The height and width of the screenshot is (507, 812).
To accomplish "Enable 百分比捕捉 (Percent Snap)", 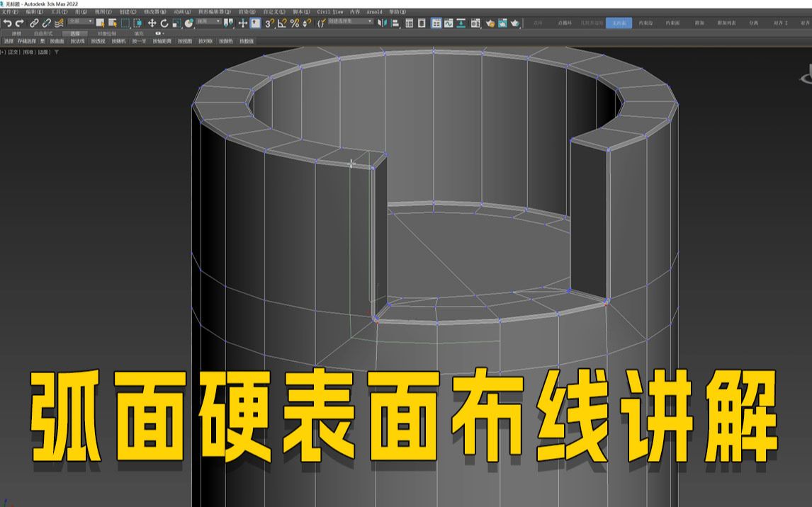I will click(x=294, y=23).
